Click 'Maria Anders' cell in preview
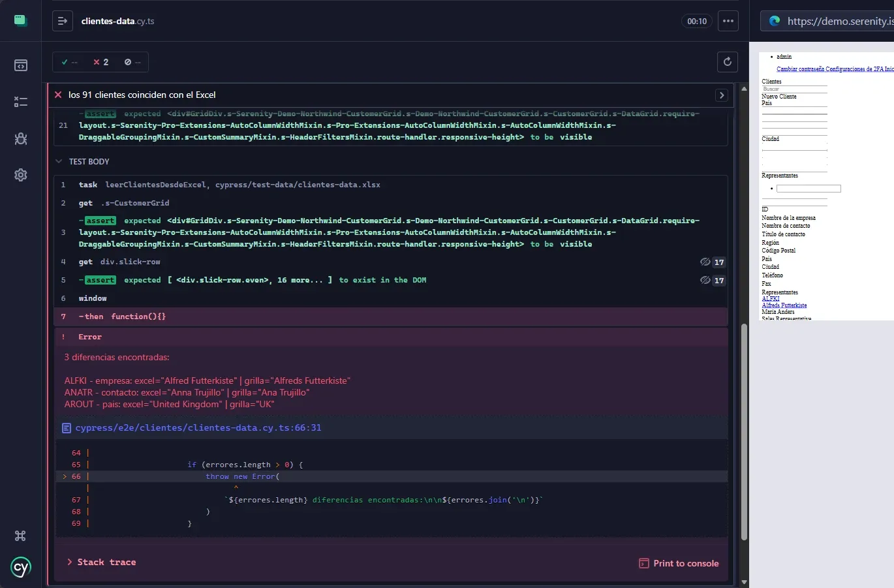Image resolution: width=894 pixels, height=588 pixels. coord(778,312)
